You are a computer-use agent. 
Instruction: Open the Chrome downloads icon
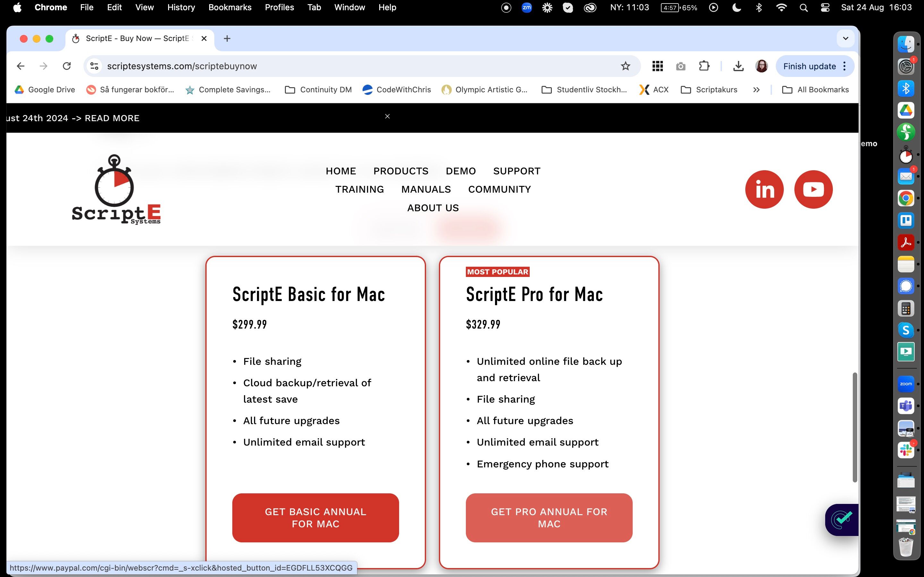point(739,66)
